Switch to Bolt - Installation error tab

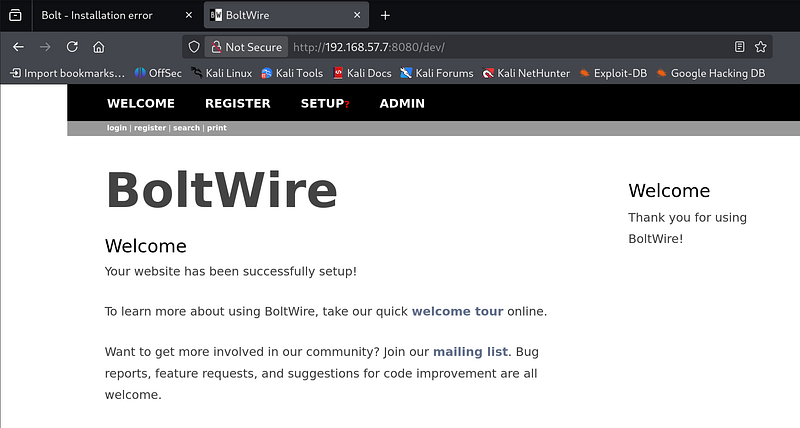(112, 15)
